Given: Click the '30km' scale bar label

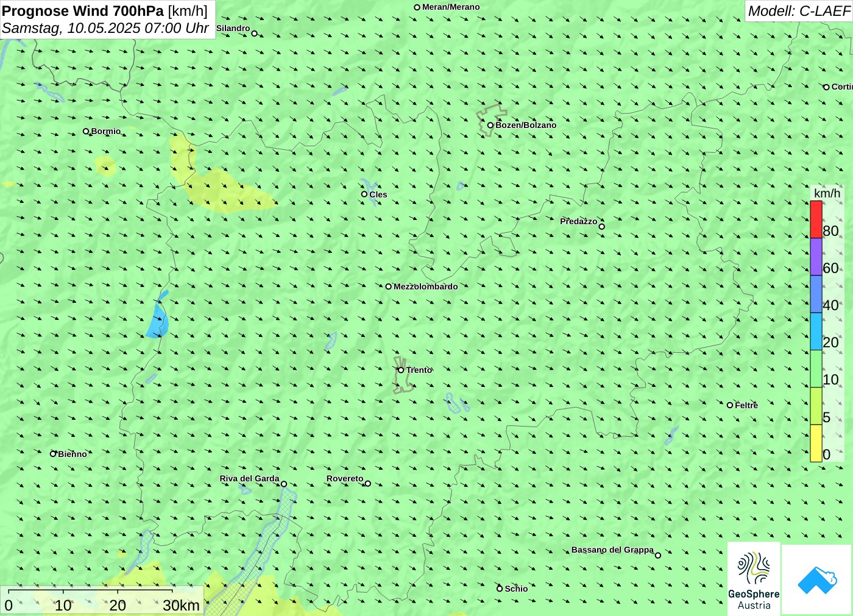Looking at the screenshot, I should click(x=181, y=605).
